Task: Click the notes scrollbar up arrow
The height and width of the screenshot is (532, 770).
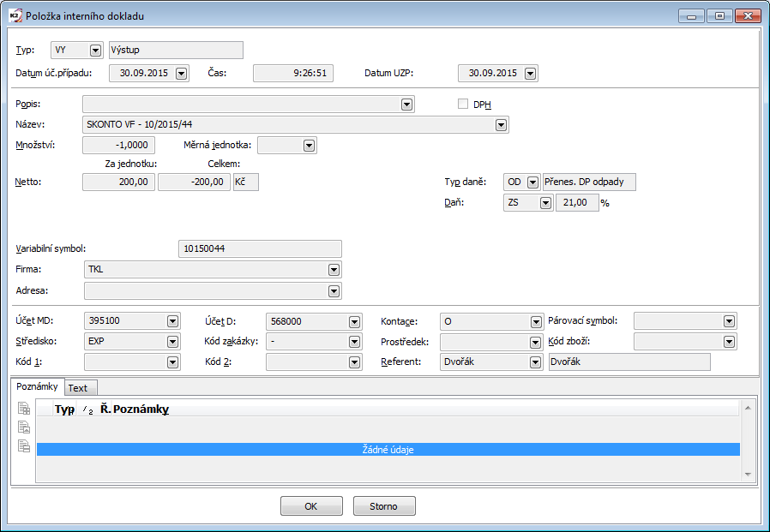Action: click(748, 408)
